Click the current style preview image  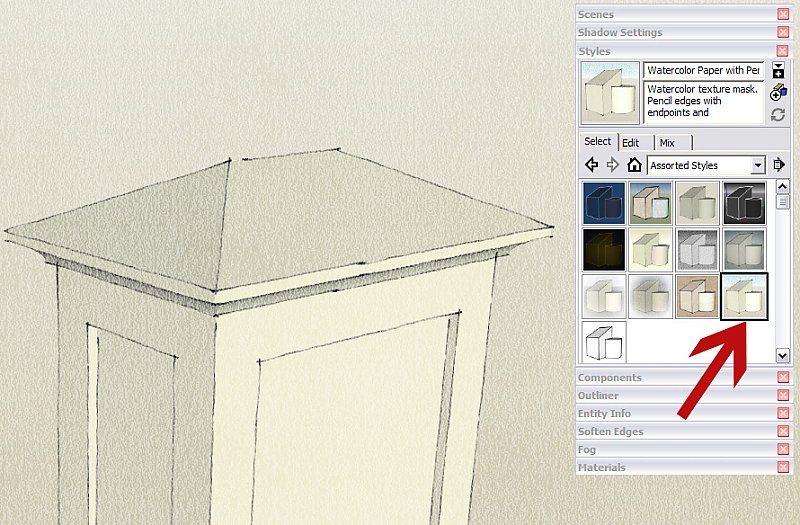pyautogui.click(x=610, y=93)
